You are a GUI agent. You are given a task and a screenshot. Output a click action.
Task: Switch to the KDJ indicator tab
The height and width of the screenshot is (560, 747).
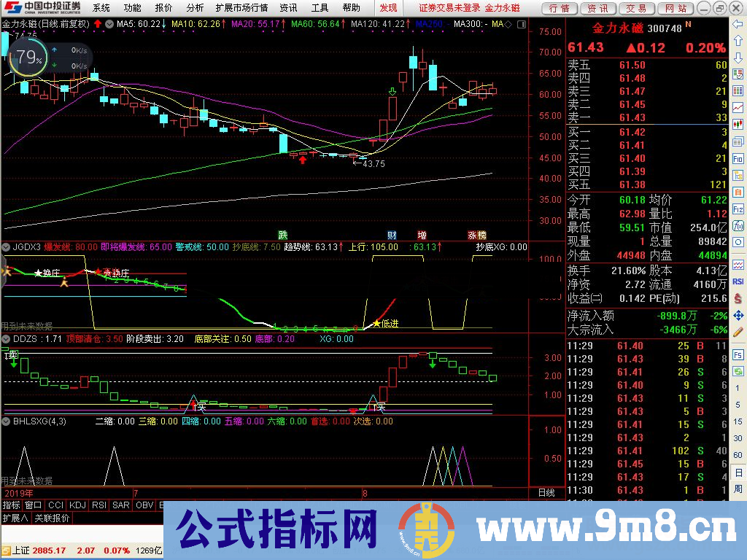77,505
